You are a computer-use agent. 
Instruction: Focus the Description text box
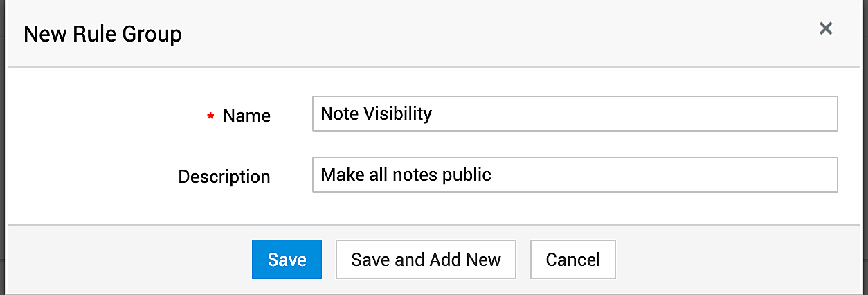click(575, 175)
